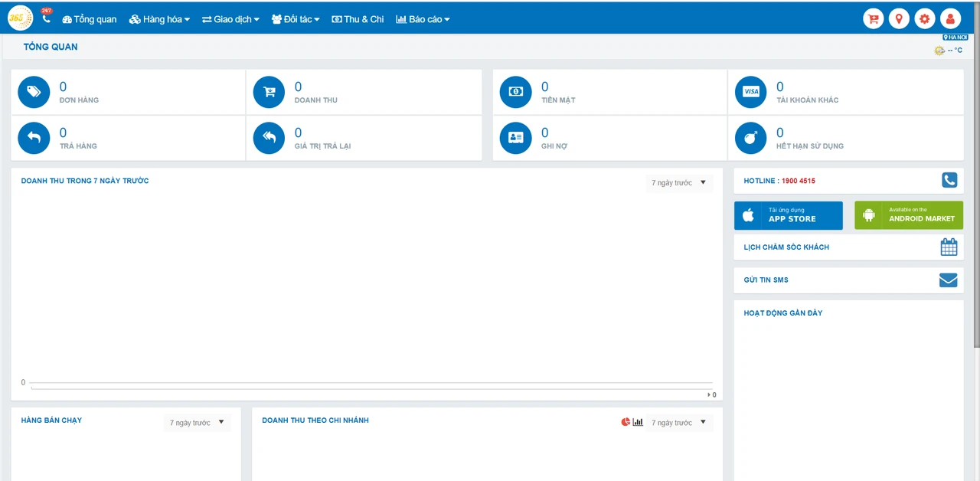980x481 pixels.
Task: Open the 24/7 phone support icon
Action: click(x=46, y=16)
